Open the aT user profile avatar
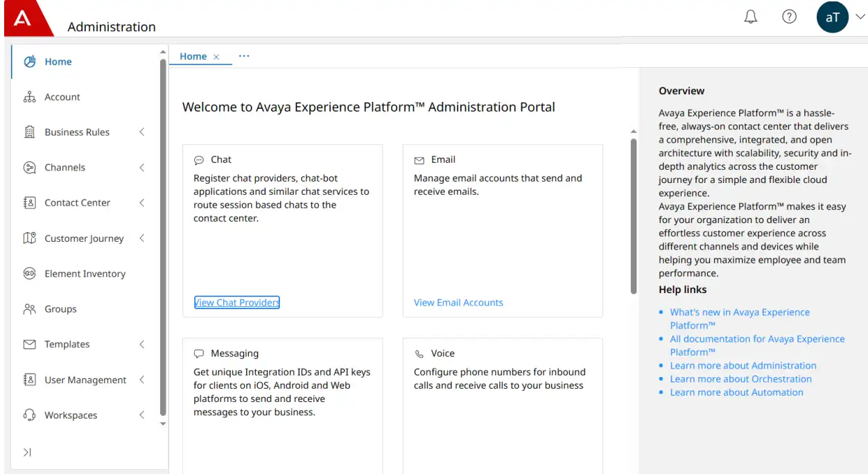 click(x=833, y=17)
